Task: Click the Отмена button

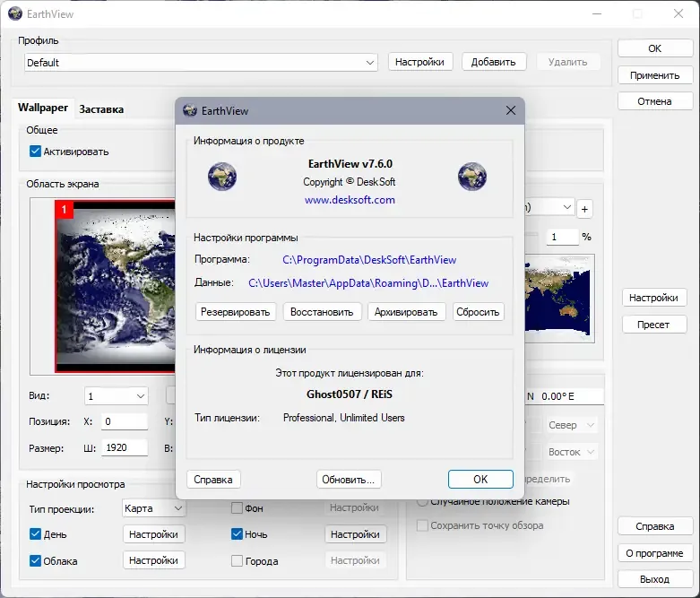Action: point(654,101)
